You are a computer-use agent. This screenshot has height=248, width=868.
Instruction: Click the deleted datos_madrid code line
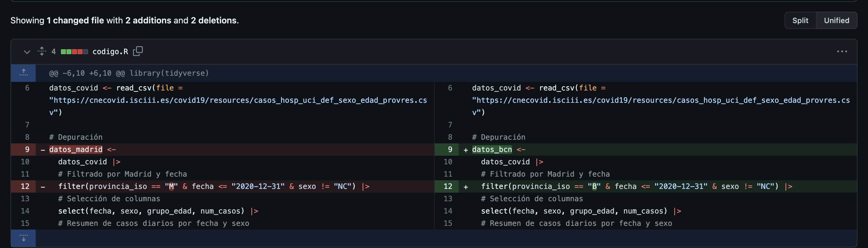(x=76, y=149)
